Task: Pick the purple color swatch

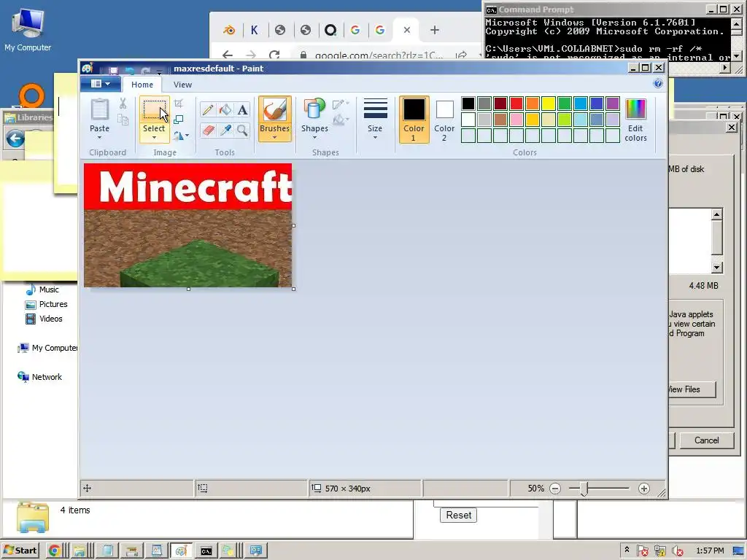Action: point(613,104)
